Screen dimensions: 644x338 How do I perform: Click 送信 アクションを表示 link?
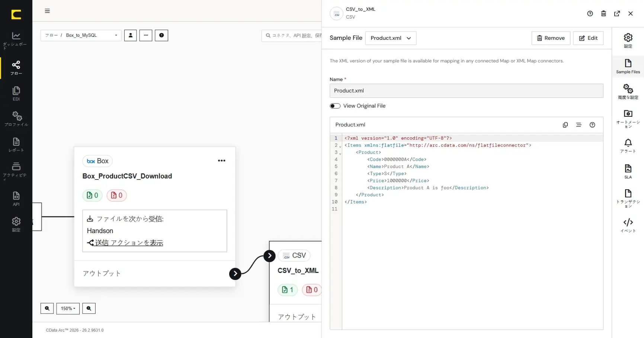129,243
